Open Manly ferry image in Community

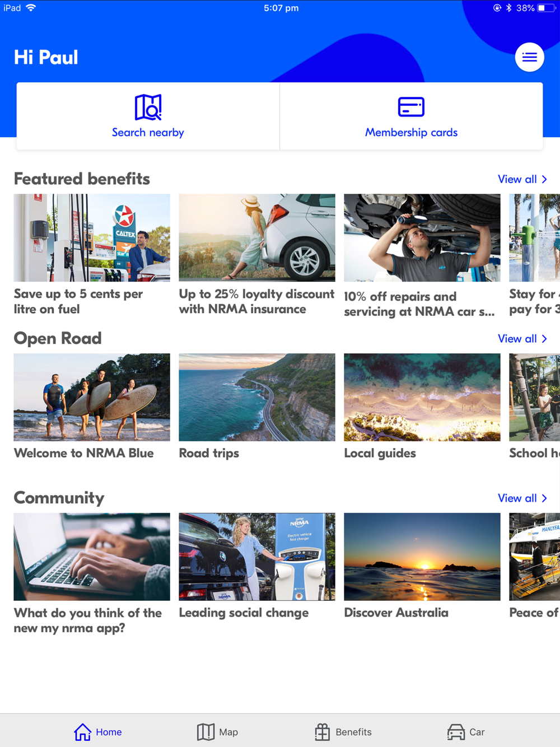[535, 557]
